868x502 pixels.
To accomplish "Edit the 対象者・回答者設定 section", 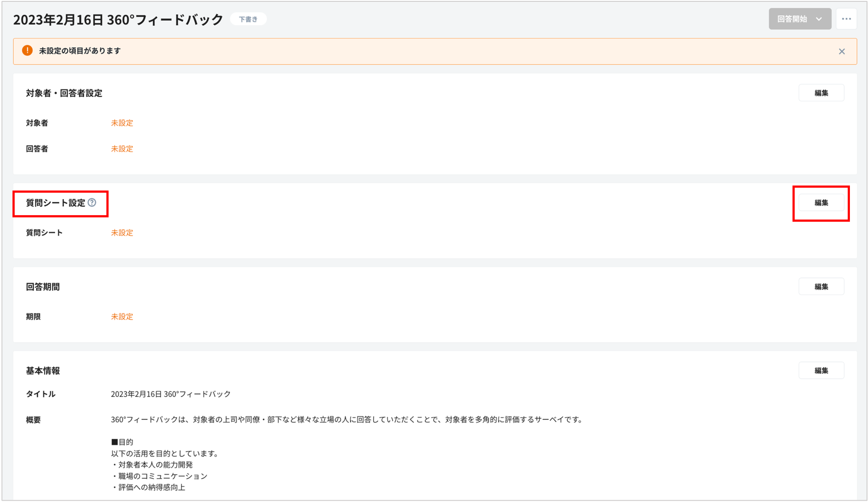I will tap(821, 93).
